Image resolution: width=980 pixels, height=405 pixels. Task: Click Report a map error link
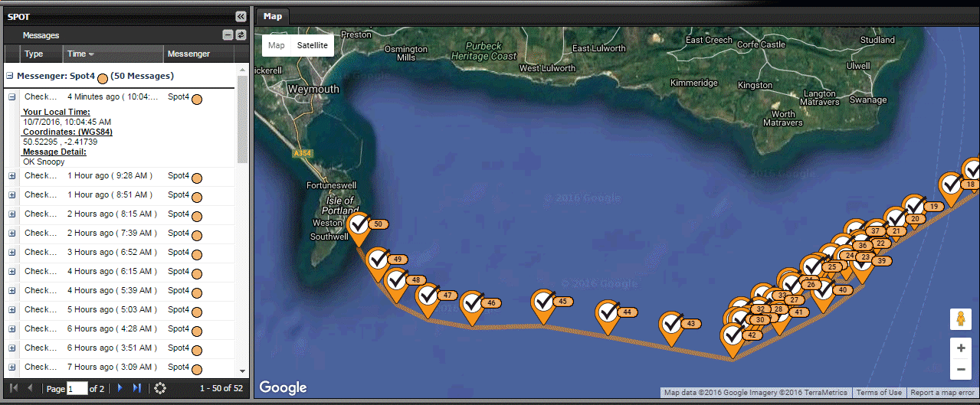click(x=943, y=393)
